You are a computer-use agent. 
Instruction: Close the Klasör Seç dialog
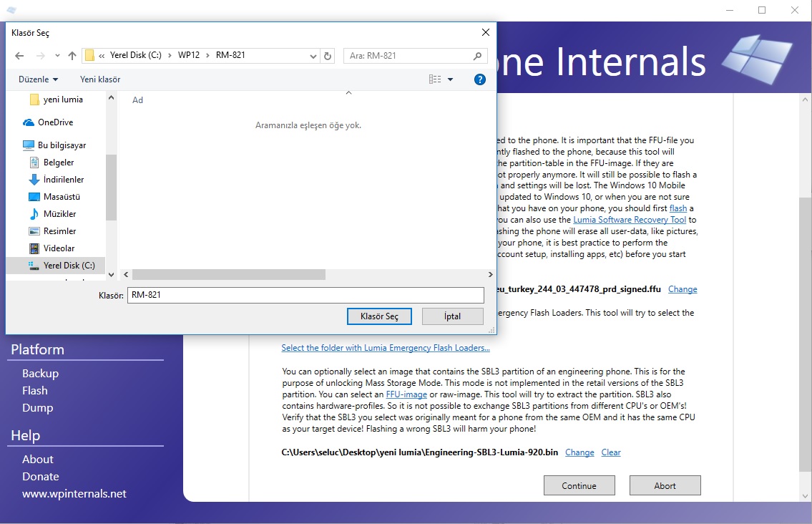coord(486,32)
